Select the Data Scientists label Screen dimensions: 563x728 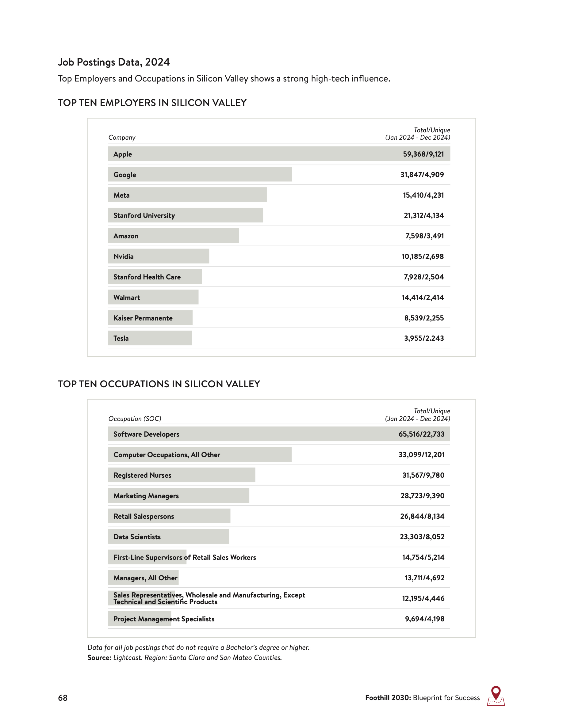pyautogui.click(x=137, y=537)
